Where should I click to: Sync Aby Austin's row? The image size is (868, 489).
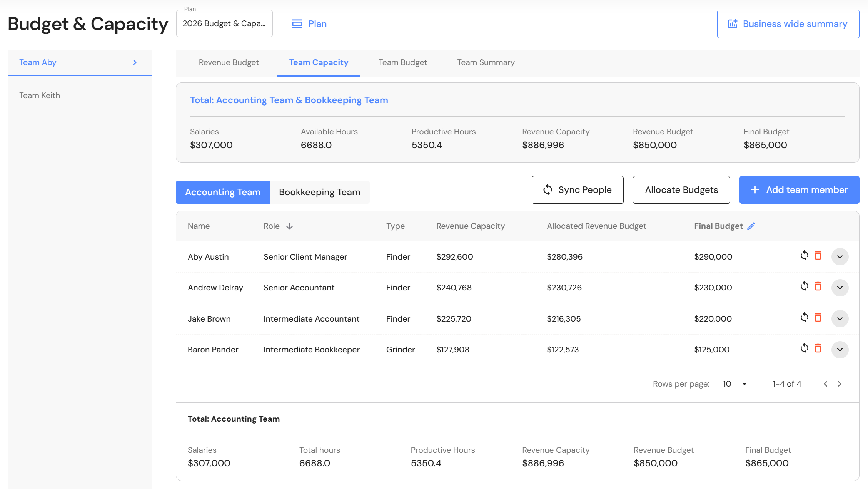click(804, 256)
